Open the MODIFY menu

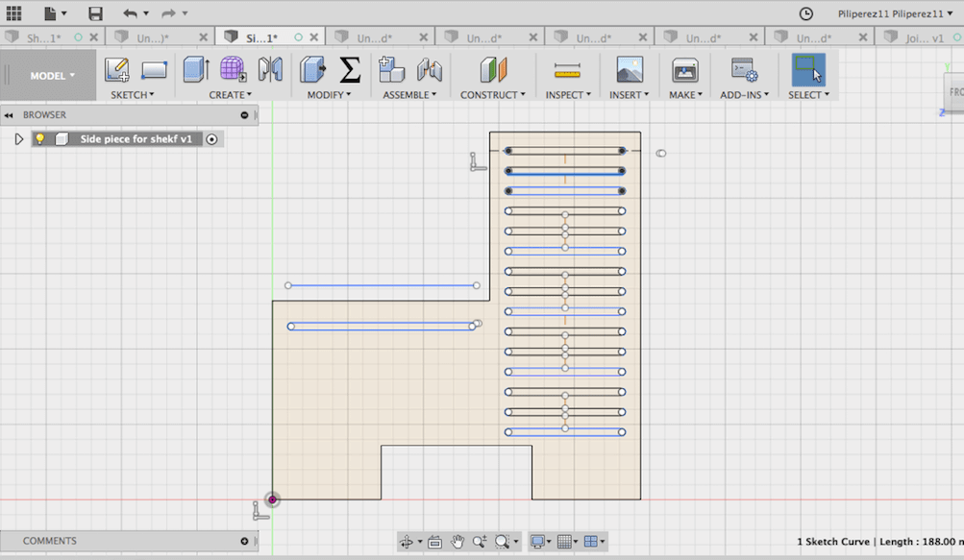coord(327,95)
